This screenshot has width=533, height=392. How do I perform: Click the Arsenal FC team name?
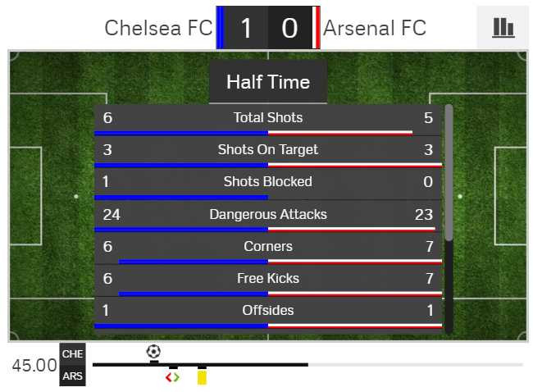tap(375, 28)
